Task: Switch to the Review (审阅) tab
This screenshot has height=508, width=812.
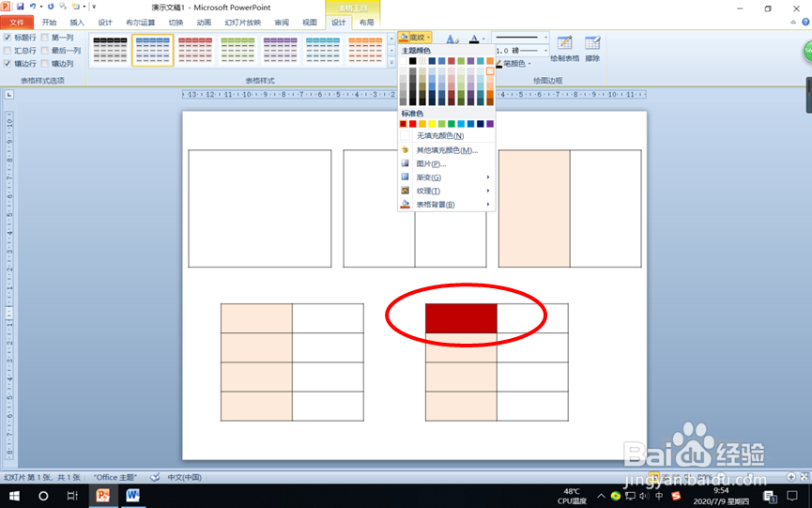Action: pos(282,23)
